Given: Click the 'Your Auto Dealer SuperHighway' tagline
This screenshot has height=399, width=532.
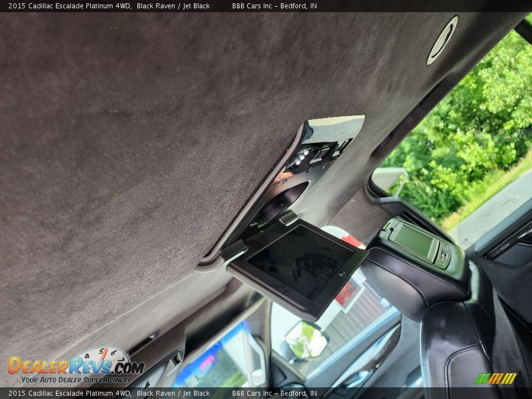Looking at the screenshot, I should (x=76, y=380).
